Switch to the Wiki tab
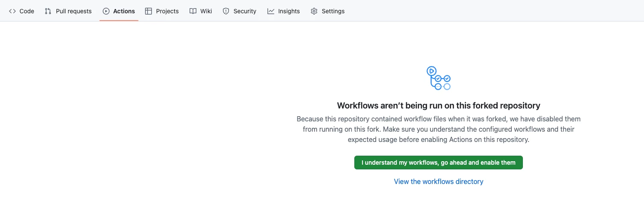This screenshot has width=644, height=217. [x=201, y=11]
